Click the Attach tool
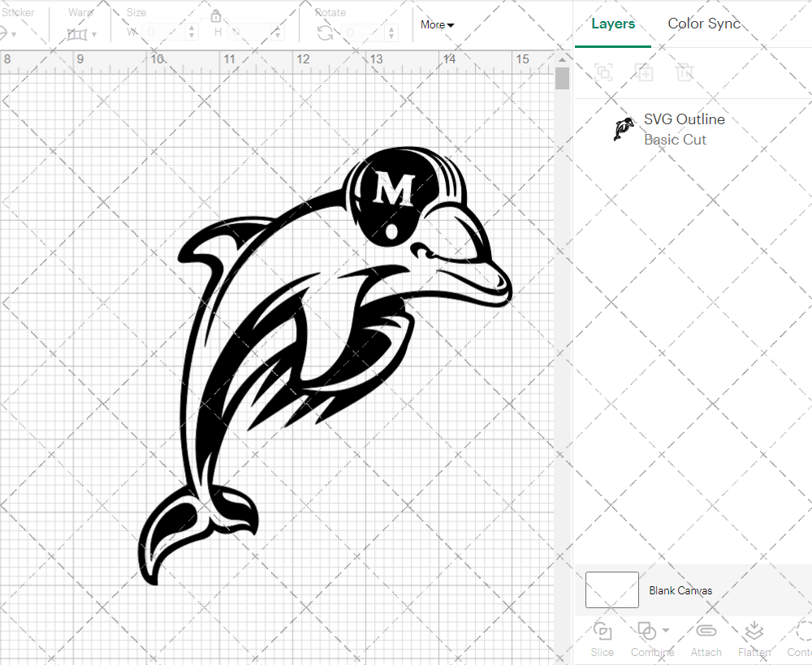The height and width of the screenshot is (665, 812). pyautogui.click(x=706, y=640)
